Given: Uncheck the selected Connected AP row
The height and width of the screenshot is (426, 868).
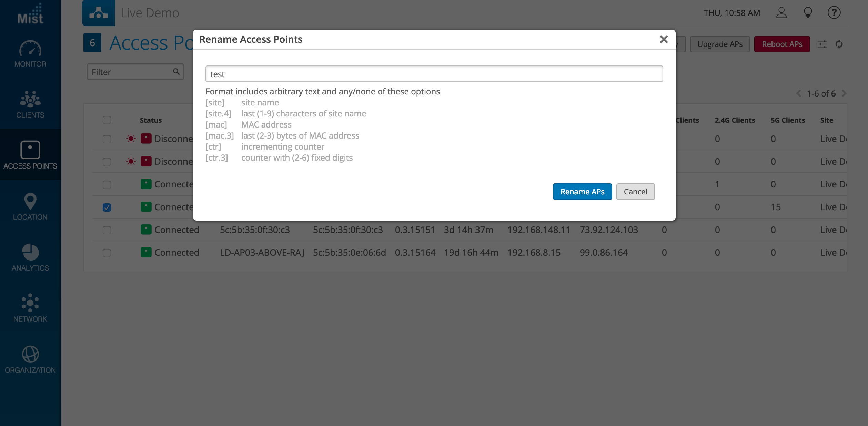Looking at the screenshot, I should point(107,207).
